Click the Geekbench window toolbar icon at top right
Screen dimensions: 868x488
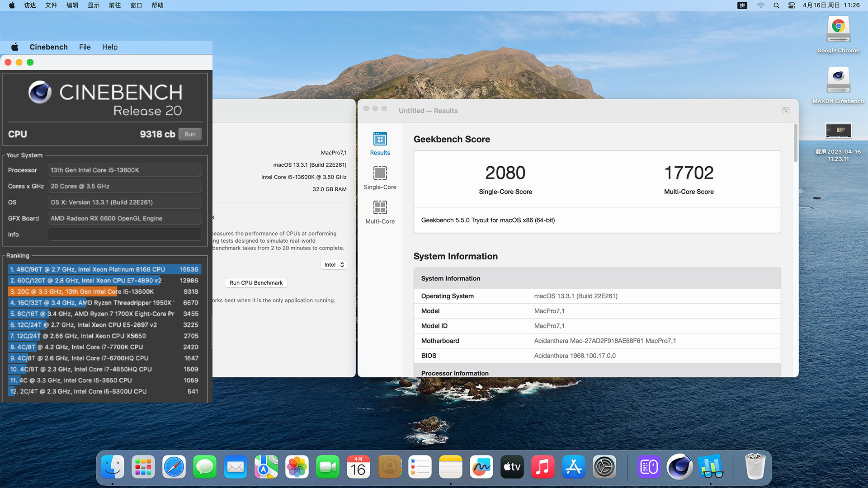[786, 111]
